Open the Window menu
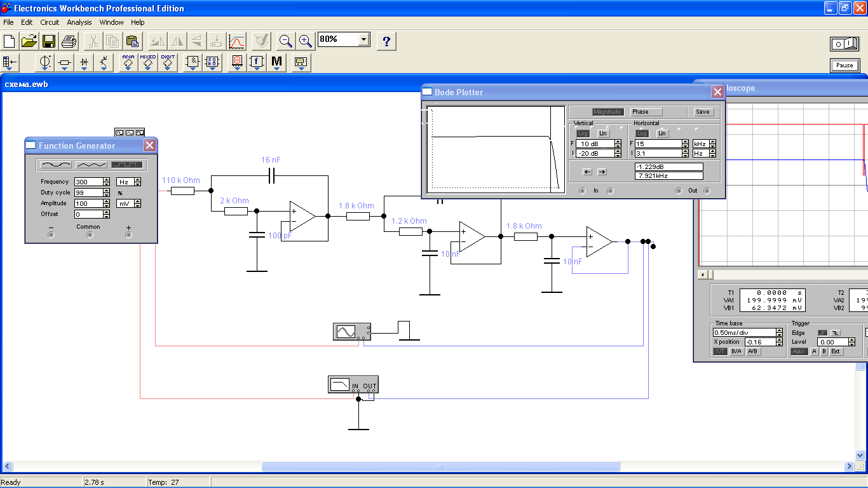This screenshot has height=488, width=868. coord(111,22)
